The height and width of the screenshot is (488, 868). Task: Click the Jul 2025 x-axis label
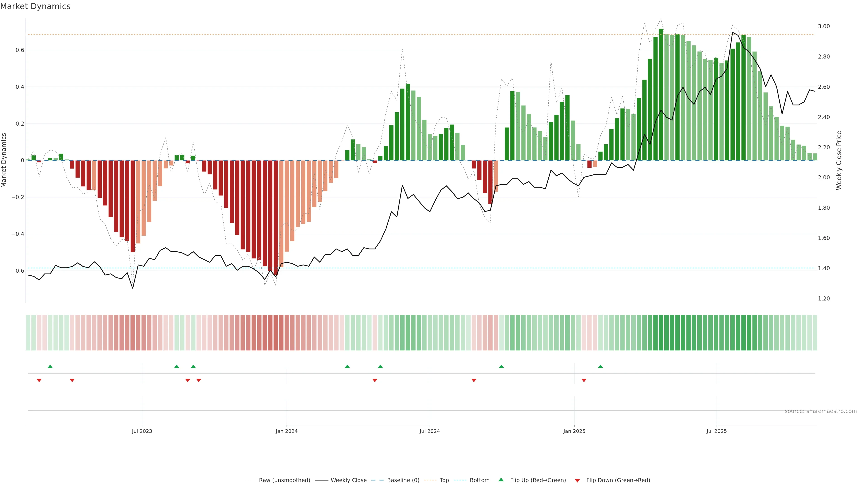pyautogui.click(x=716, y=431)
